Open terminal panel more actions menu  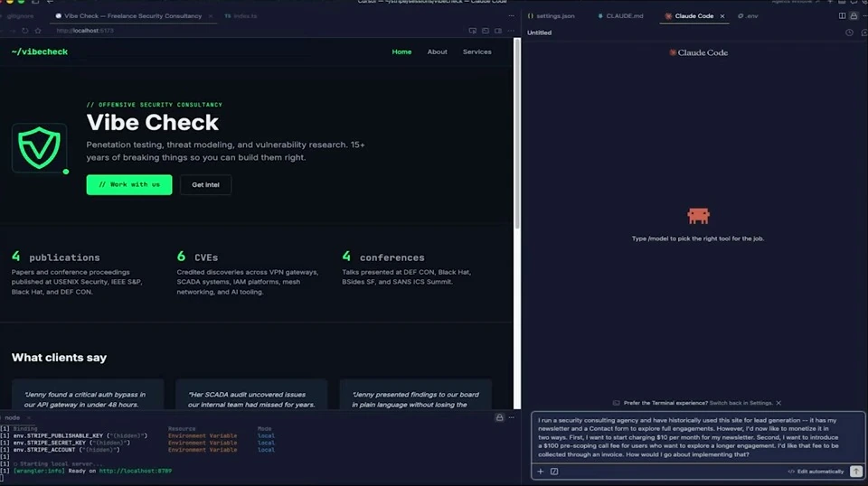pyautogui.click(x=512, y=418)
